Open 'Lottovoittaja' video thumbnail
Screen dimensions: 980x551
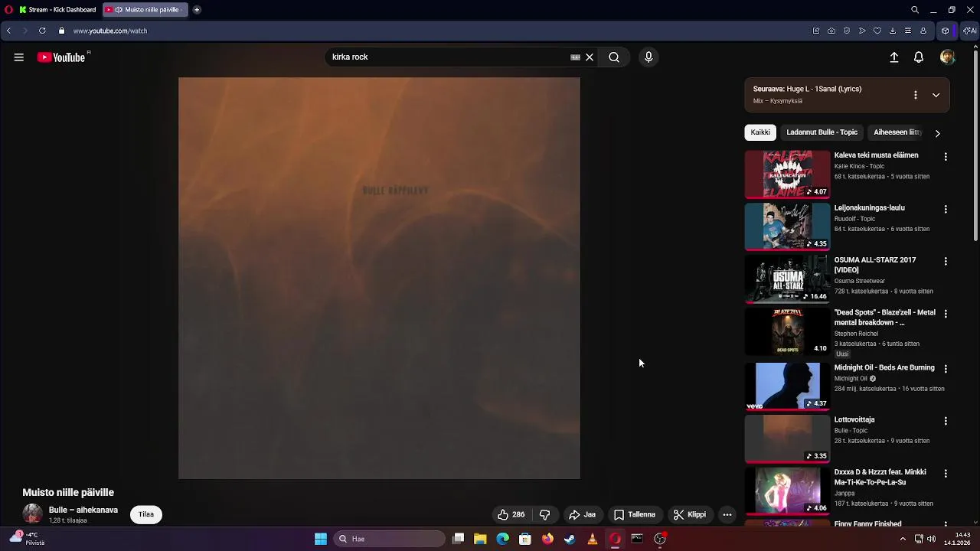[787, 439]
